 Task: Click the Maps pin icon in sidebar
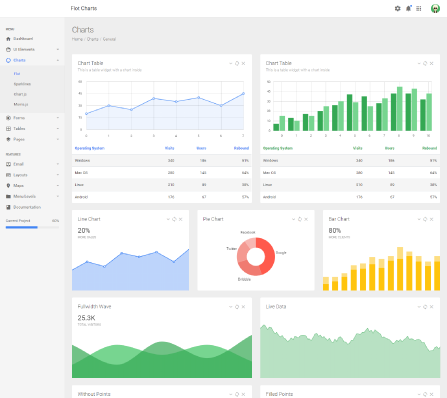(x=8, y=186)
